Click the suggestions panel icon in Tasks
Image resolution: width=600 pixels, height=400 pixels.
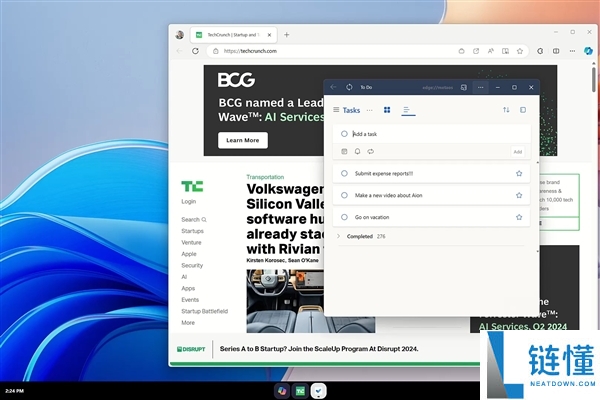click(523, 110)
